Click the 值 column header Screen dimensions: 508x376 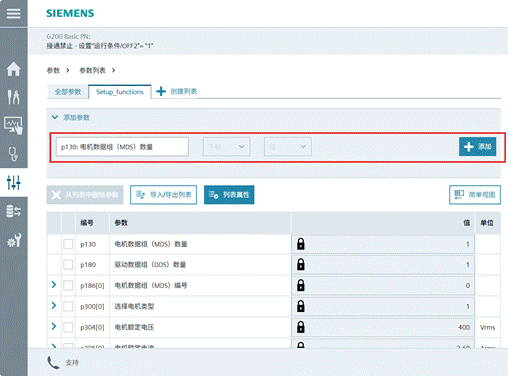tap(467, 223)
